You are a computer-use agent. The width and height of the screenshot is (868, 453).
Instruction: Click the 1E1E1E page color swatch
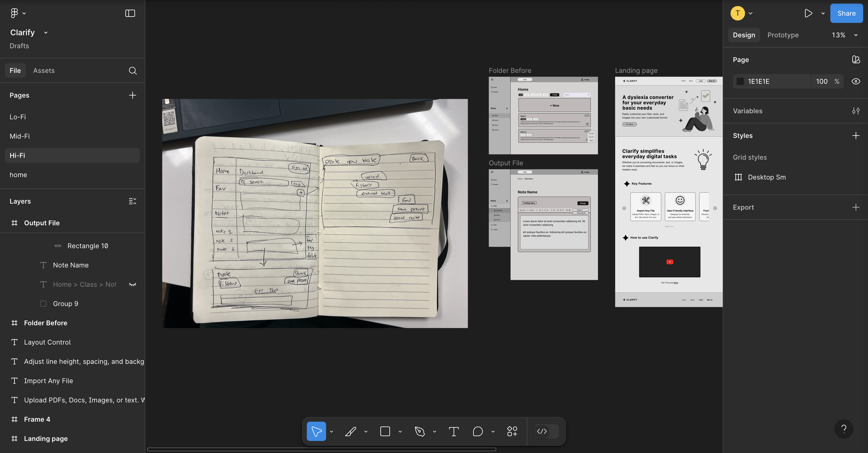(740, 82)
